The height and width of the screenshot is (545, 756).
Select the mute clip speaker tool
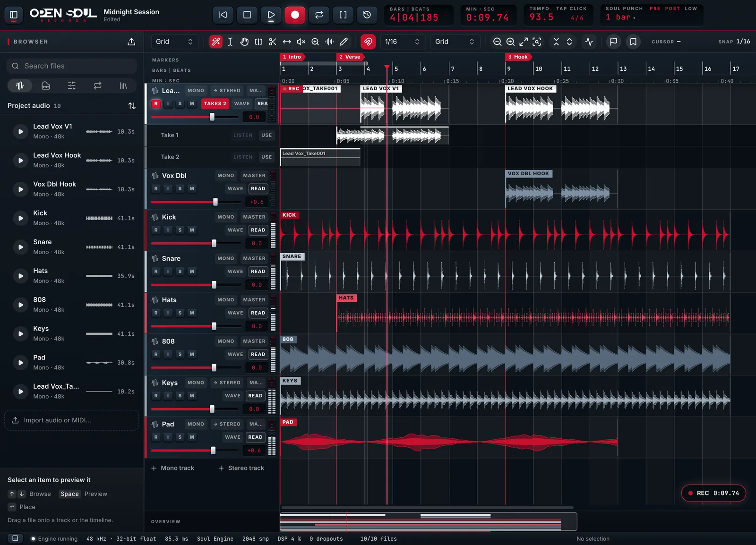301,42
